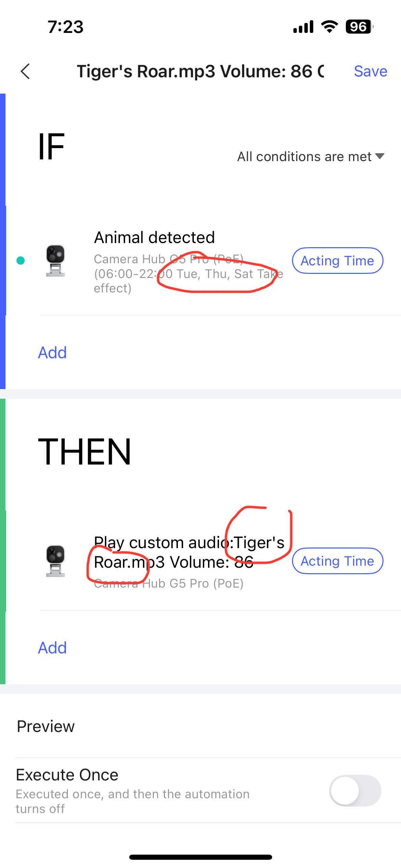
Task: Tap the back arrow icon
Action: [x=25, y=71]
